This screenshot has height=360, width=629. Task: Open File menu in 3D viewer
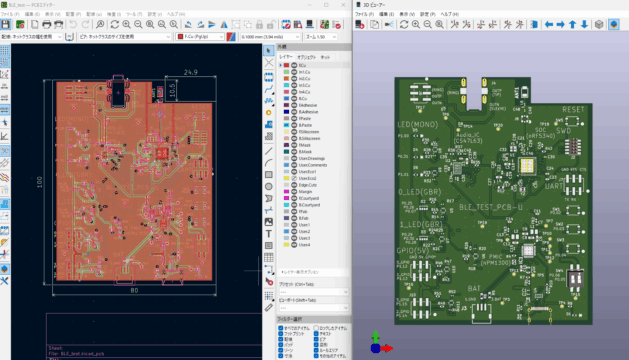tap(364, 14)
